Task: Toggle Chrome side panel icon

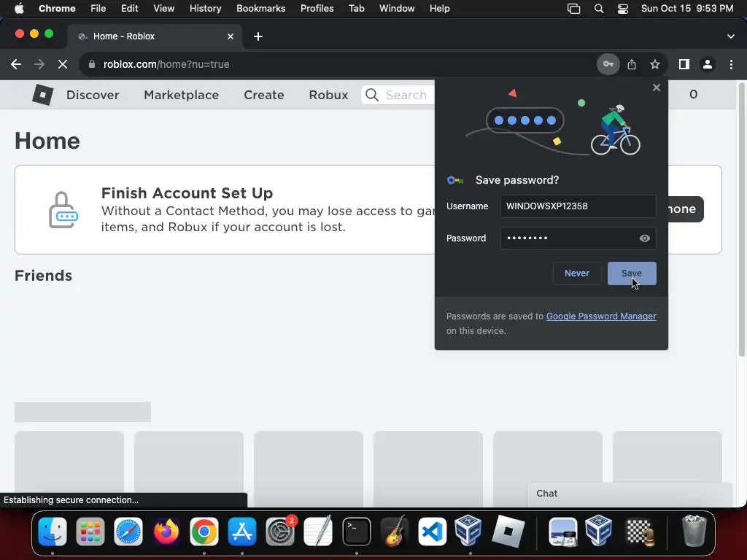Action: tap(684, 64)
